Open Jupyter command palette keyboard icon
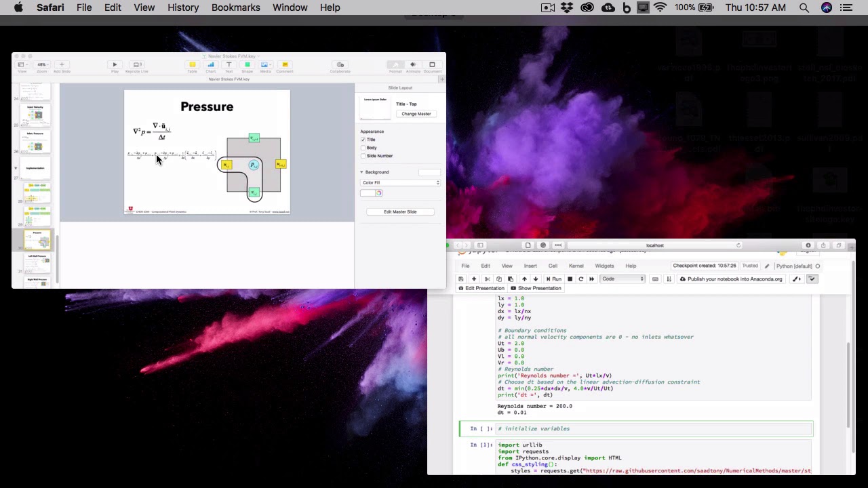This screenshot has width=868, height=488. coord(655,279)
